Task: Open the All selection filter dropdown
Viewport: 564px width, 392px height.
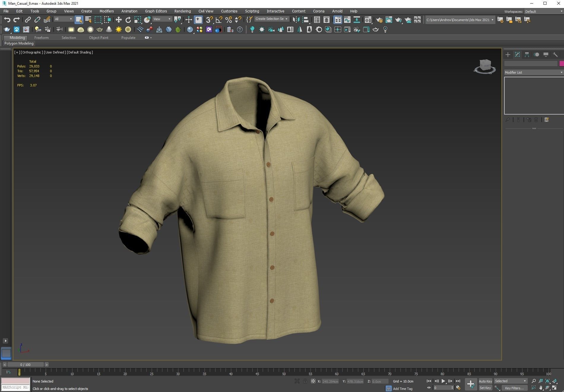Action: [x=64, y=19]
